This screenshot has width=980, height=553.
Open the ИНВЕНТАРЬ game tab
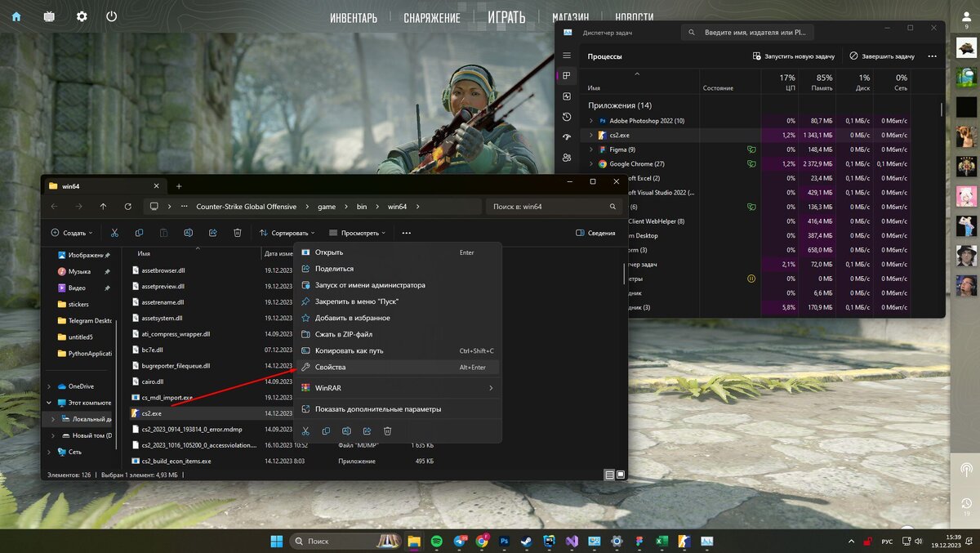pos(354,17)
